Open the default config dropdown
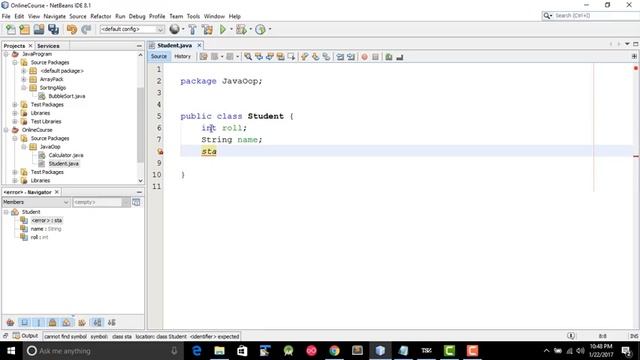 coord(132,29)
